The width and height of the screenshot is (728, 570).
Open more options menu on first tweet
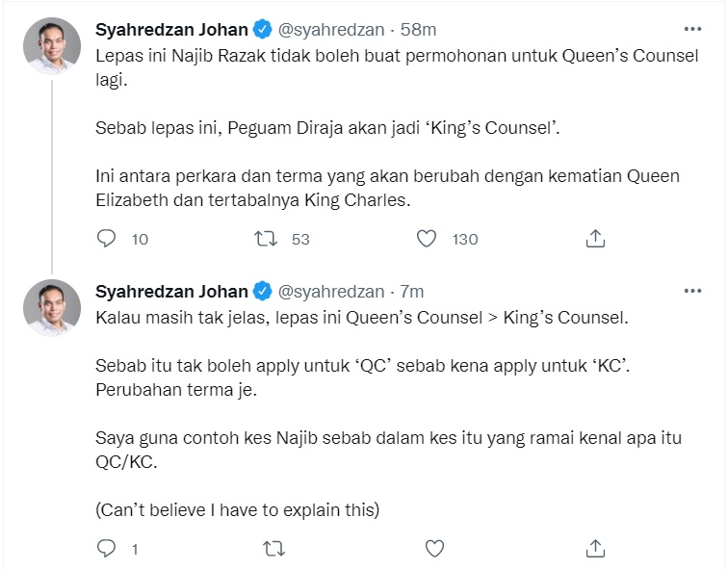point(692,29)
